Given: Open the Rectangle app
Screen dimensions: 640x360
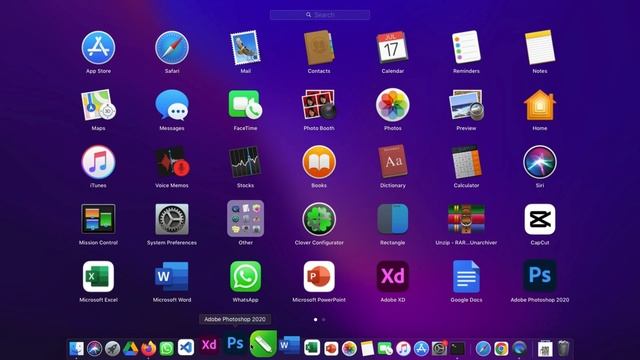Looking at the screenshot, I should point(392,219).
